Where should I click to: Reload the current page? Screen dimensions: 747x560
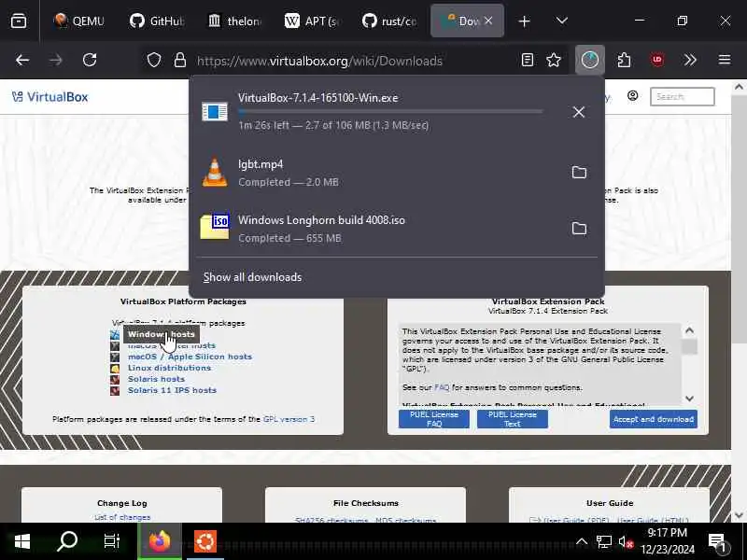tap(90, 60)
